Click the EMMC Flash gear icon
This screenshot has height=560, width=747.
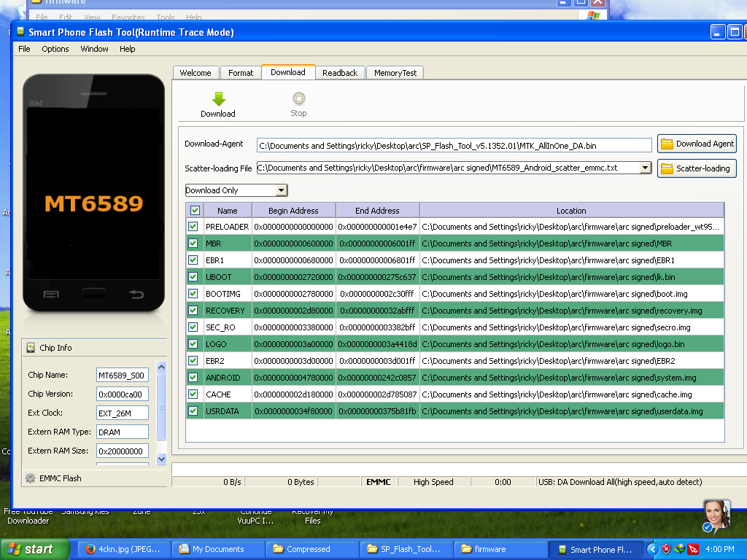pos(30,478)
